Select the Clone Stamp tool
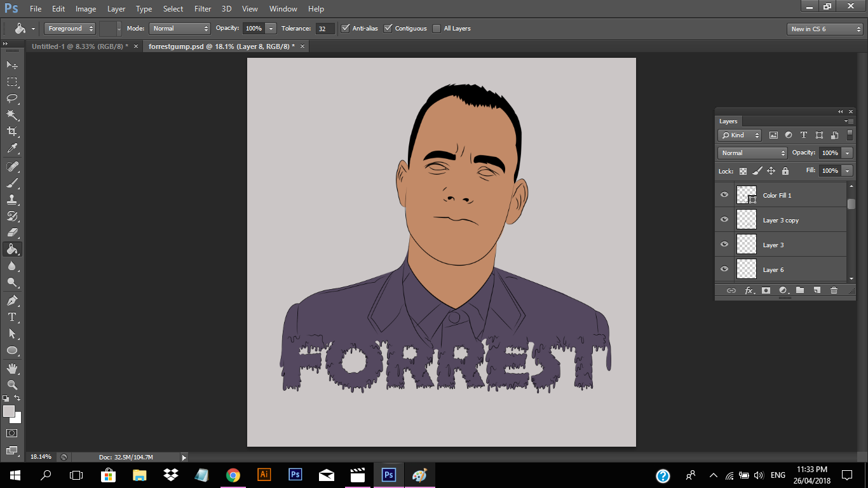The image size is (868, 488). (12, 200)
